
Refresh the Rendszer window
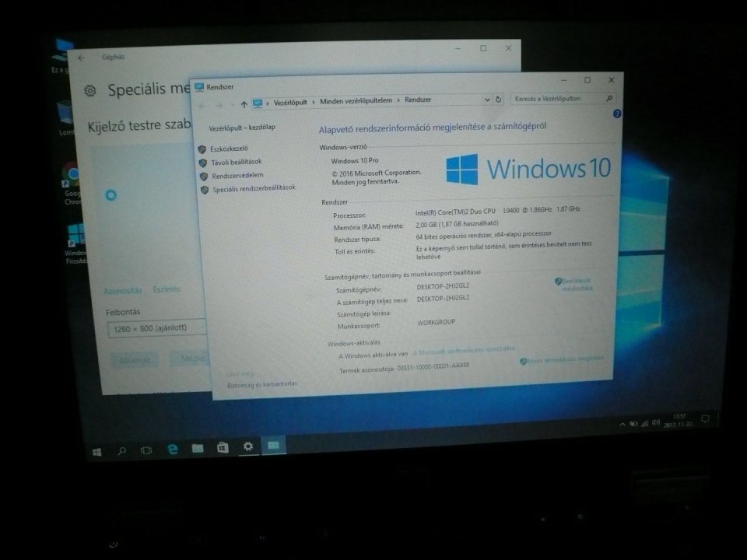tap(498, 99)
